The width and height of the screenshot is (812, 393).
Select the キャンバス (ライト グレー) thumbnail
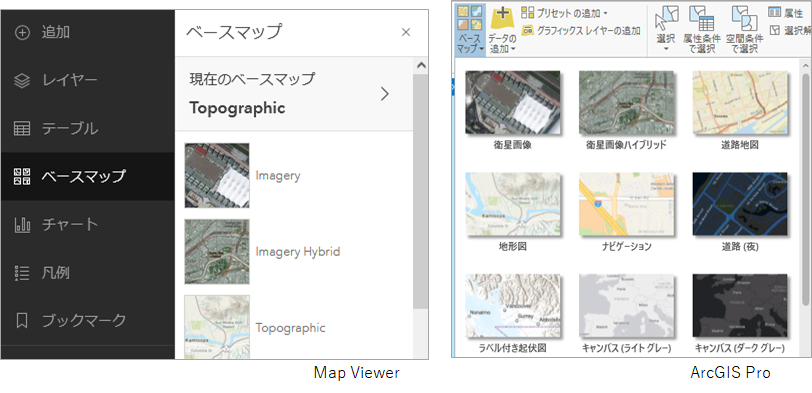pyautogui.click(x=626, y=305)
